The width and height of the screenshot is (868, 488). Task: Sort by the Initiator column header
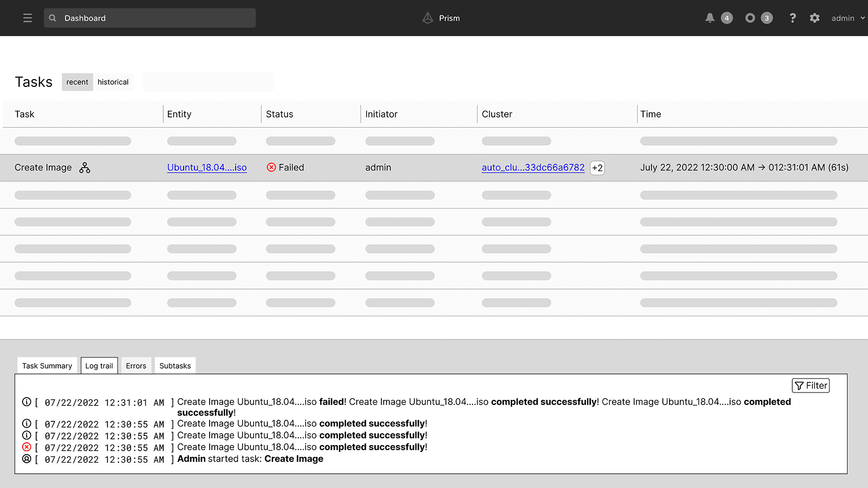(x=381, y=114)
